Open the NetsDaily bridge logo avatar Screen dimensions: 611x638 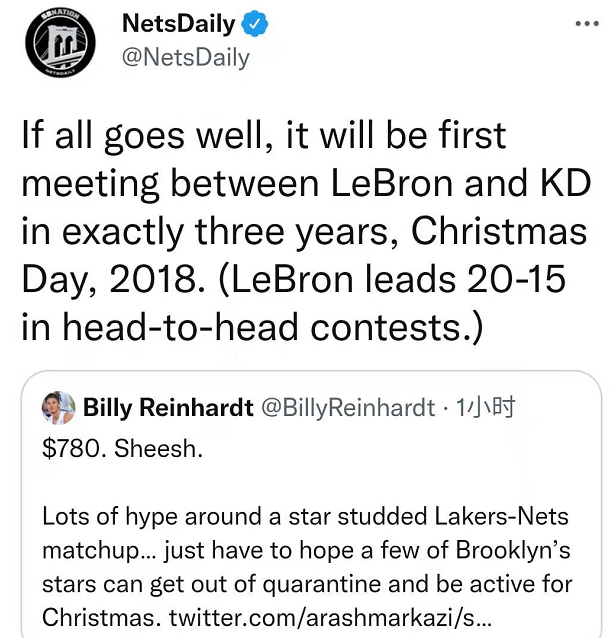coord(60,43)
